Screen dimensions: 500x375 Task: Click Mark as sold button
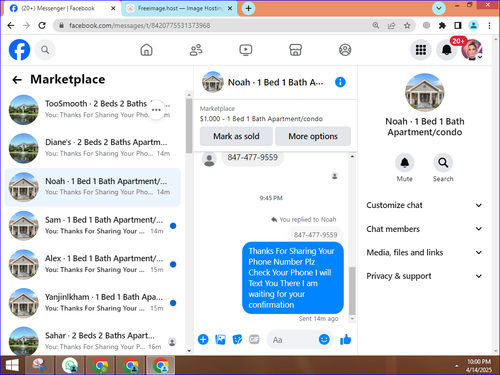(236, 136)
